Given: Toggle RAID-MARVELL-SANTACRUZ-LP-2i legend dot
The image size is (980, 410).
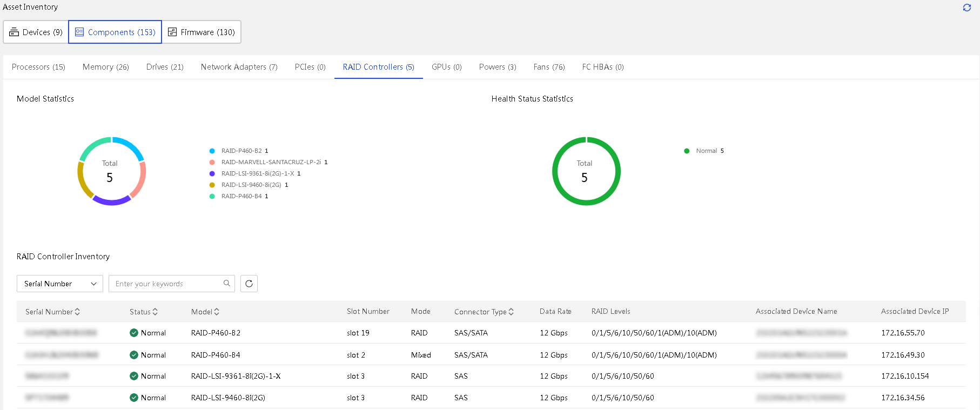Looking at the screenshot, I should (x=212, y=162).
